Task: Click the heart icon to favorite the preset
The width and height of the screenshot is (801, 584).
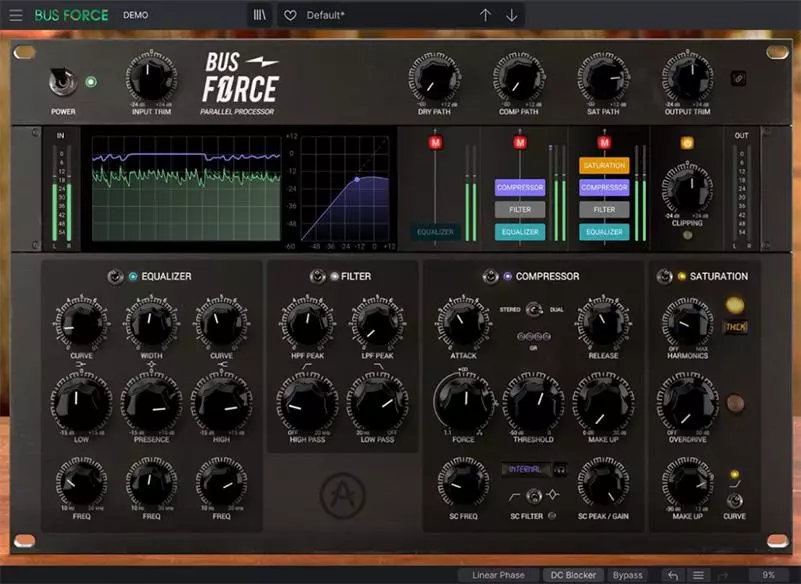Action: tap(290, 14)
